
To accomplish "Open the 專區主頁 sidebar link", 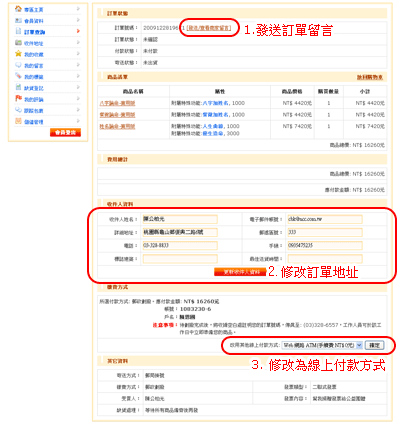I will coord(34,10).
